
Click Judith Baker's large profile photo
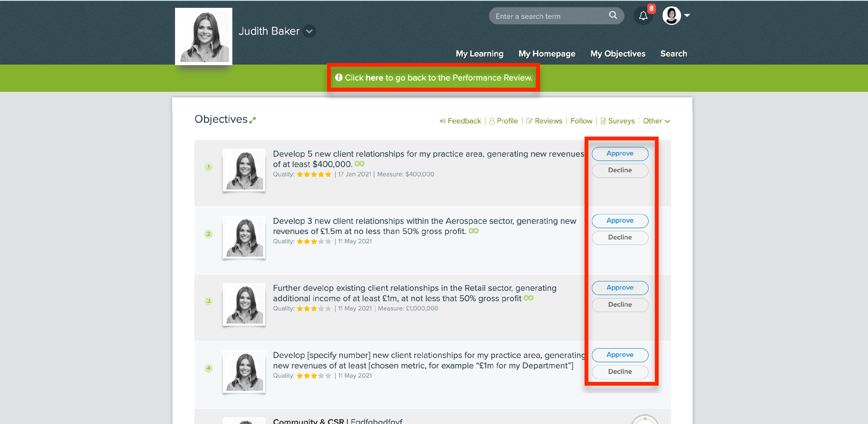point(204,36)
